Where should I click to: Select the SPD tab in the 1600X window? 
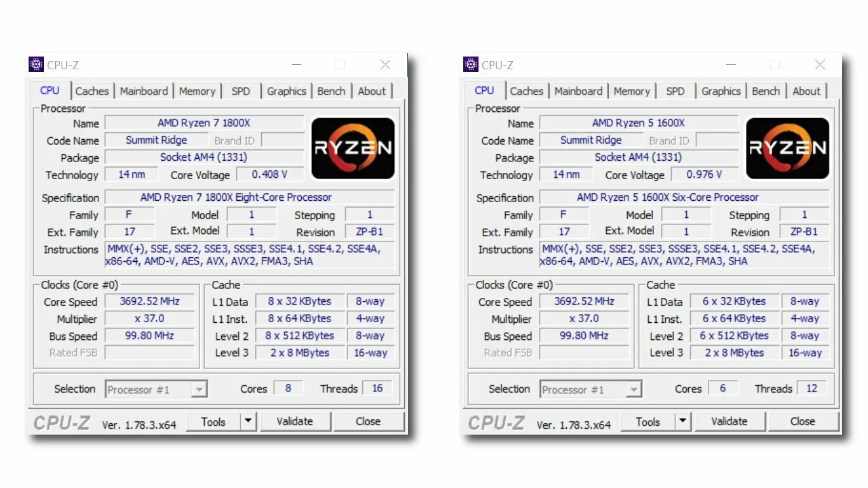pyautogui.click(x=675, y=91)
